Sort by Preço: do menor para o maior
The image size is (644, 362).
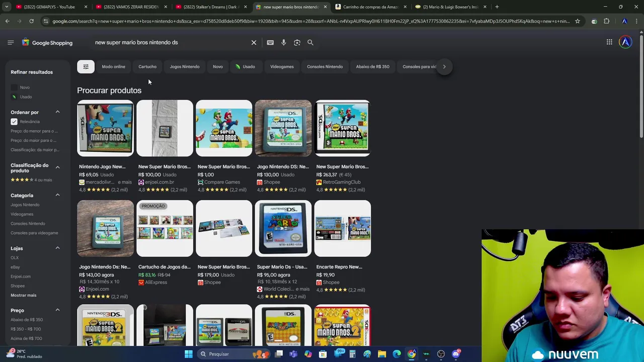point(34,131)
